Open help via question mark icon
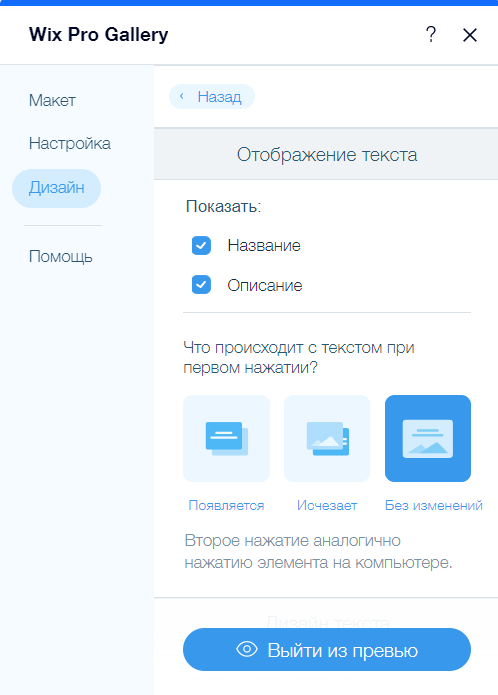498x695 pixels. tap(431, 35)
